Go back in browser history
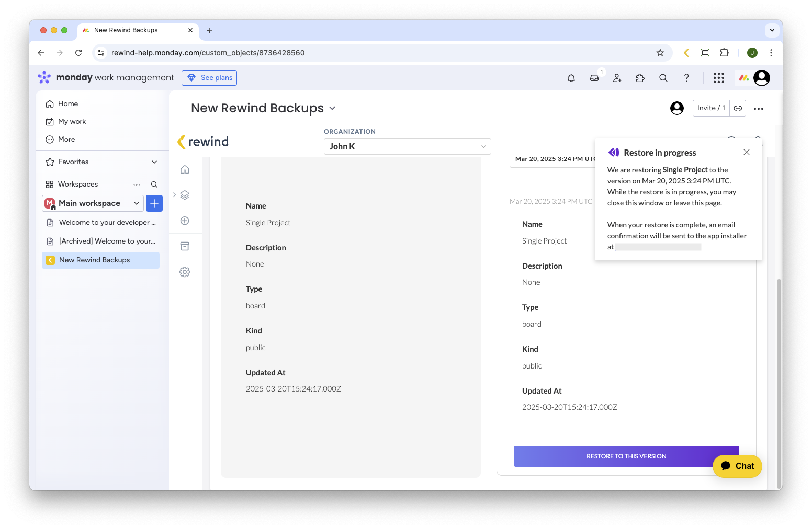Screen dimensions: 812x529 41,53
